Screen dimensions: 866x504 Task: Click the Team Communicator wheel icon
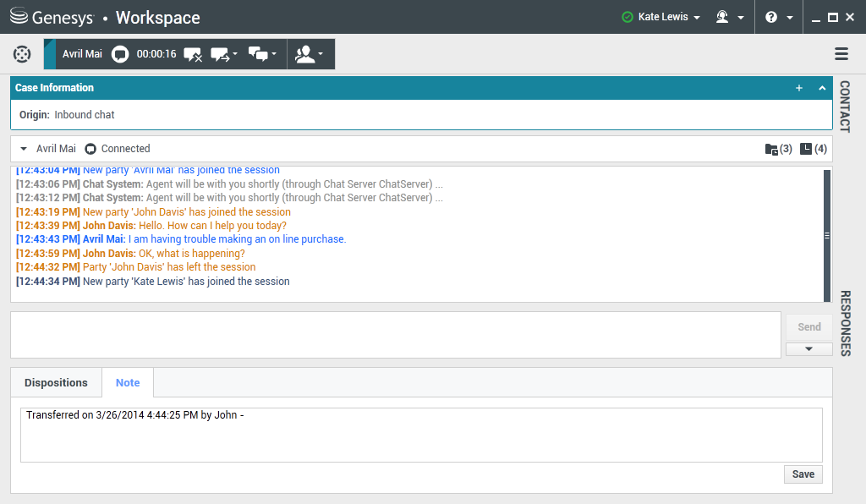[x=22, y=54]
